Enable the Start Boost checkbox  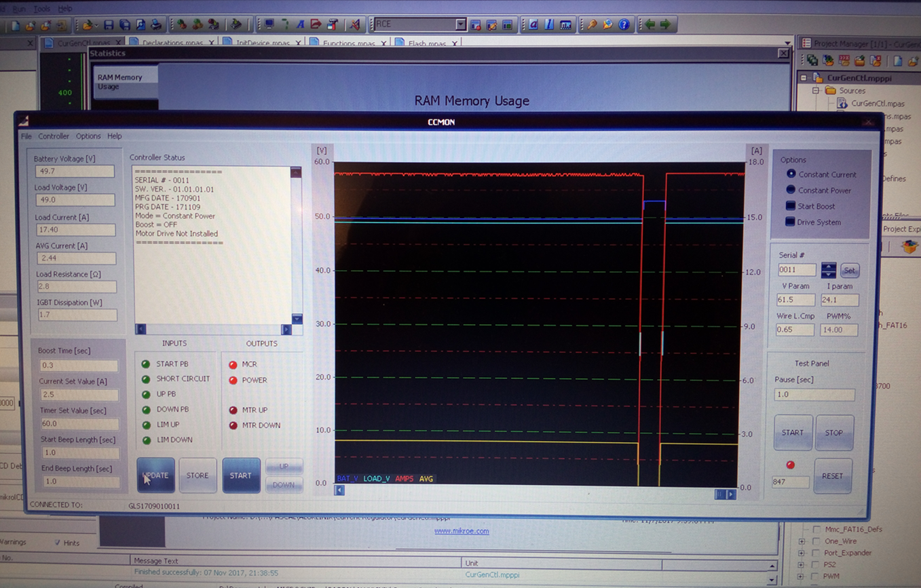[x=790, y=205]
